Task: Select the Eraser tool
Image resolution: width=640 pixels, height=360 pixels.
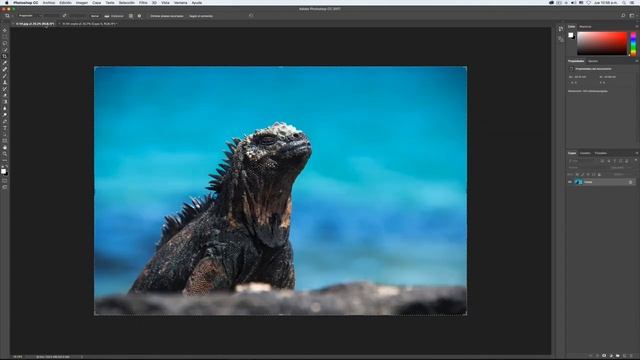Action: coord(5,96)
